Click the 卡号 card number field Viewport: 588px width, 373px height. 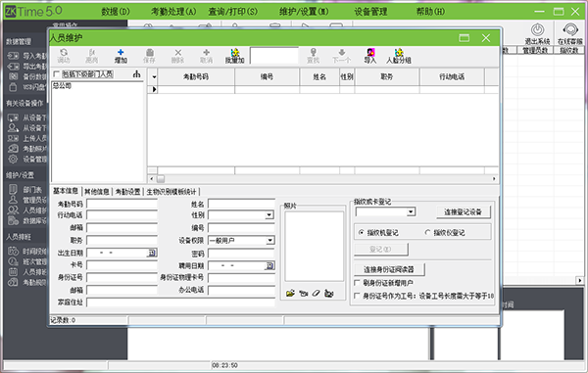click(x=122, y=265)
